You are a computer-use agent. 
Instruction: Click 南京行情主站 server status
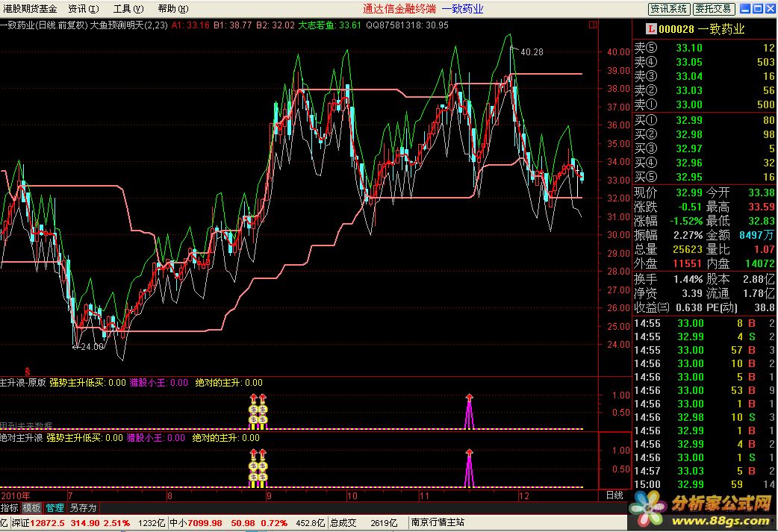(438, 522)
